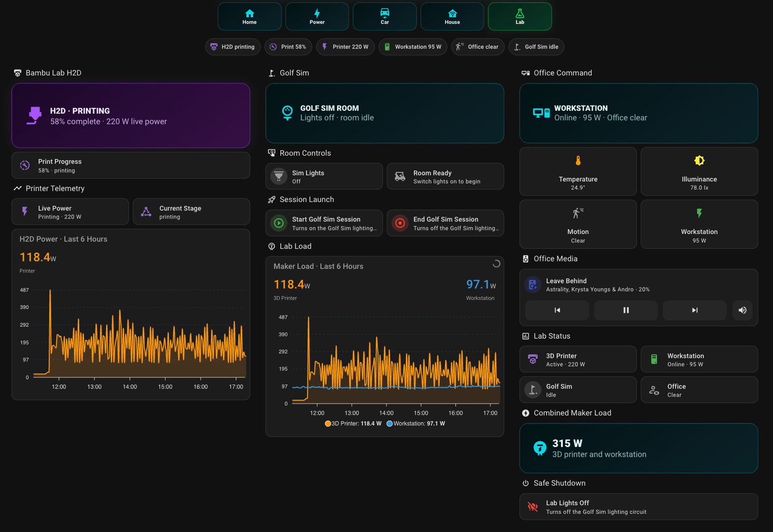Pause the Leave Behind track
The height and width of the screenshot is (532, 773).
coord(626,310)
